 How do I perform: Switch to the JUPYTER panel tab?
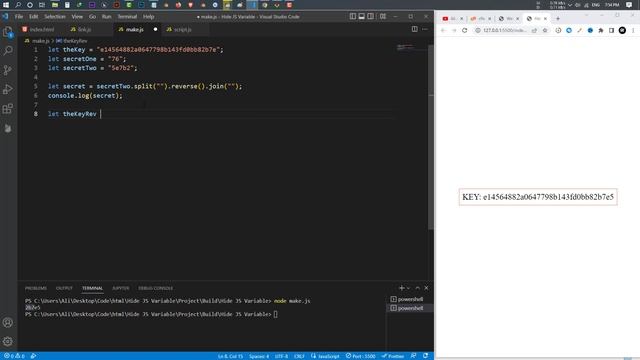(120, 288)
